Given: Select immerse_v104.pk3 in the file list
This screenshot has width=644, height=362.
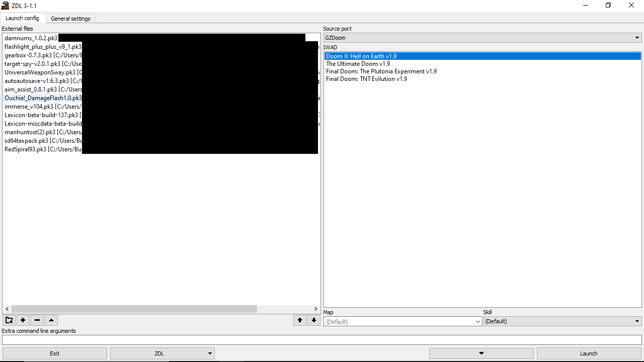Looking at the screenshot, I should point(161,107).
